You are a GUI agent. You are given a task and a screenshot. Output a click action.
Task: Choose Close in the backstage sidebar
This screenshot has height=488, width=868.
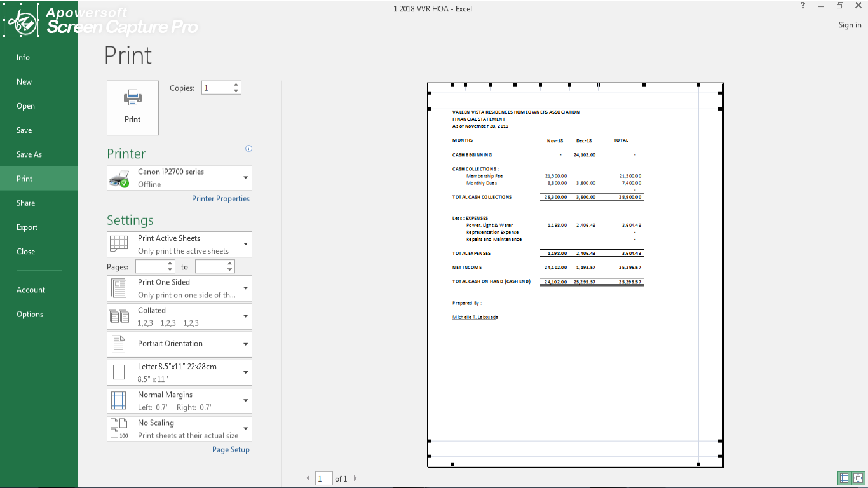point(26,252)
